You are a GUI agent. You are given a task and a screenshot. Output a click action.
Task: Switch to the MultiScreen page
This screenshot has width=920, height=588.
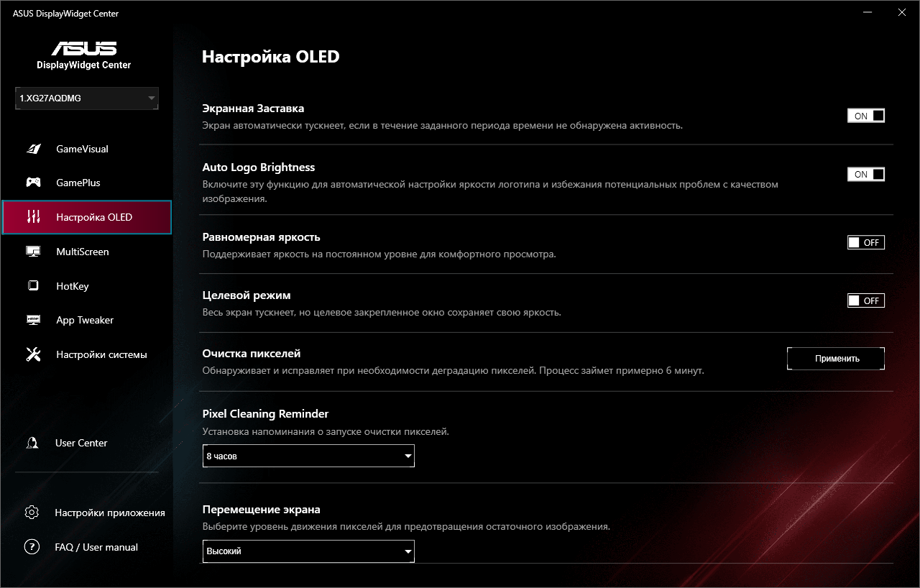click(x=86, y=252)
